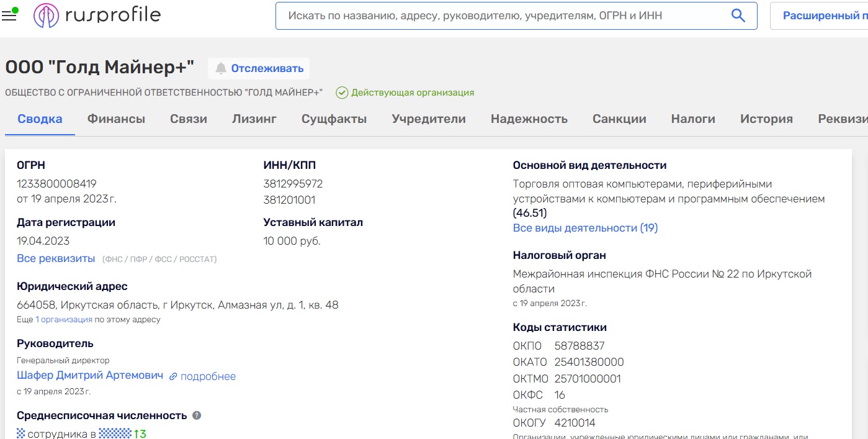Open the Санкции tab
The image size is (868, 439).
[x=619, y=119]
